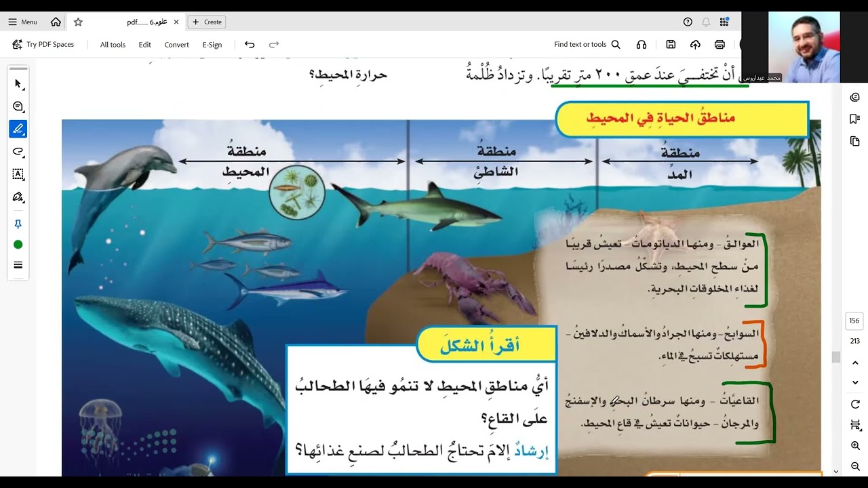The height and width of the screenshot is (488, 868).
Task: Open Try PDF Spaces
Action: point(43,45)
